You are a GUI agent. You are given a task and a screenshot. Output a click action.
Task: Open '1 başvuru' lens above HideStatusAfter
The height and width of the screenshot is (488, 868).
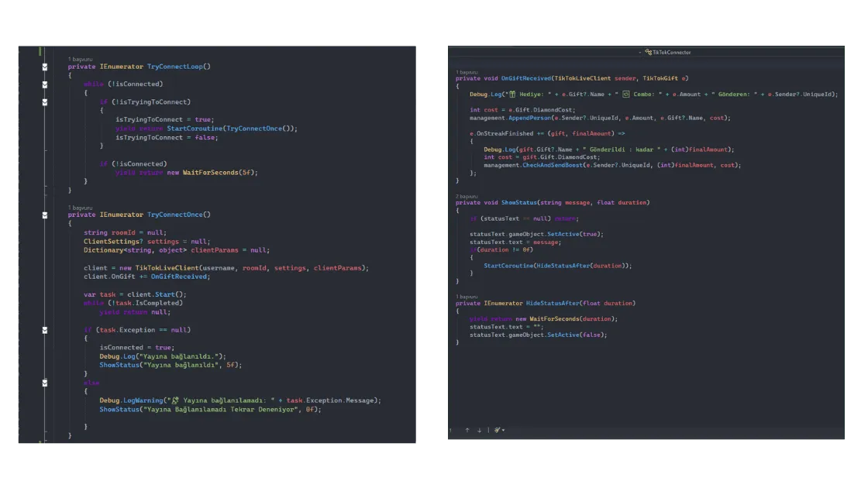(467, 297)
